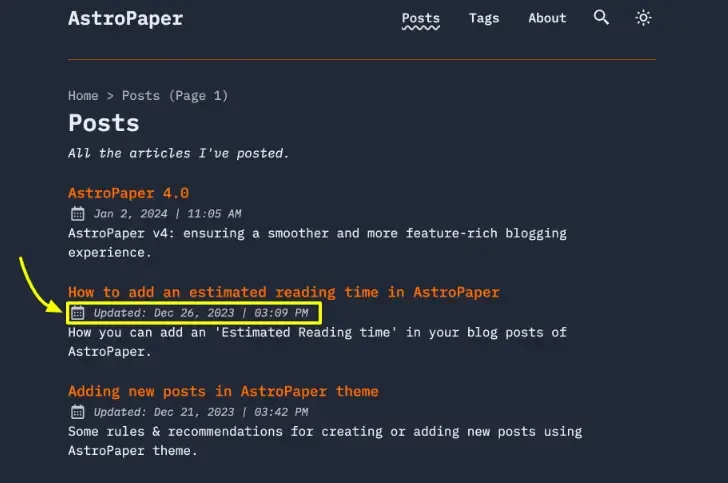Click "Updated: Dec 21, 2023 | 03:42 PM"
This screenshot has width=728, height=483.
tap(201, 412)
